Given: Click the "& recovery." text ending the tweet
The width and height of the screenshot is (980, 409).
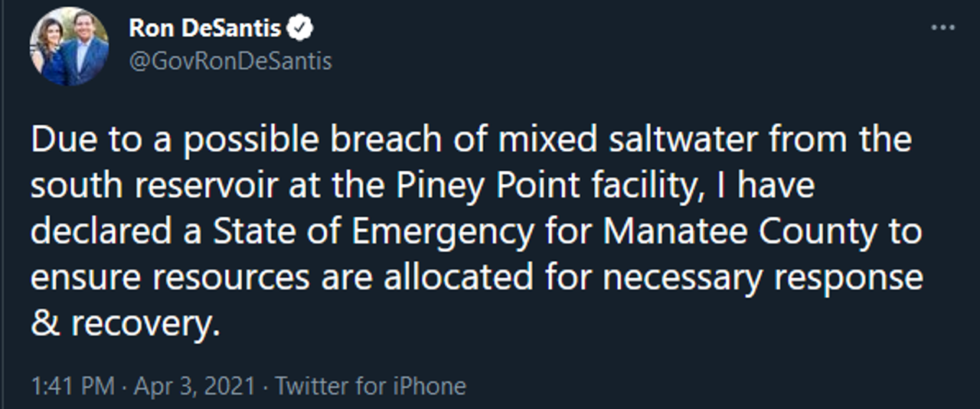Looking at the screenshot, I should coord(125,324).
